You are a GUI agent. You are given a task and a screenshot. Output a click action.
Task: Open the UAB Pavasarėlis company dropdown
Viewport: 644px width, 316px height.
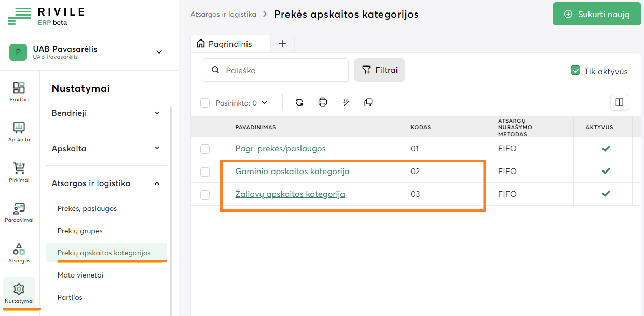[x=159, y=52]
